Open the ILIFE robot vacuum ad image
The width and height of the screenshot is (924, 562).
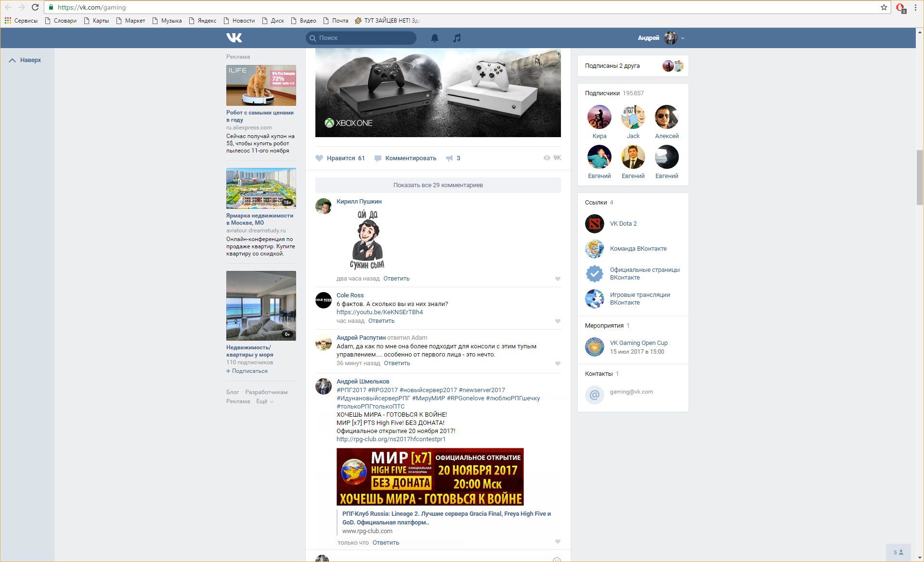point(261,85)
